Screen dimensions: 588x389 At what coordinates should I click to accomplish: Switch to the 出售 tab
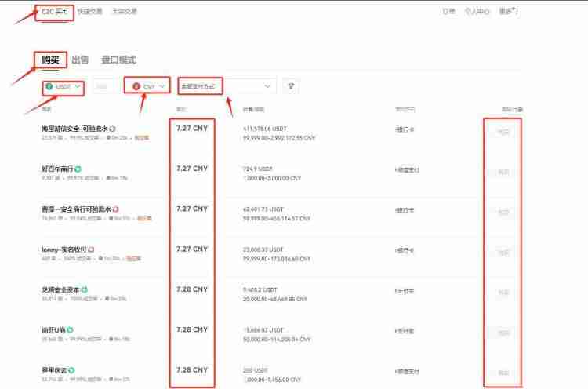coord(80,60)
